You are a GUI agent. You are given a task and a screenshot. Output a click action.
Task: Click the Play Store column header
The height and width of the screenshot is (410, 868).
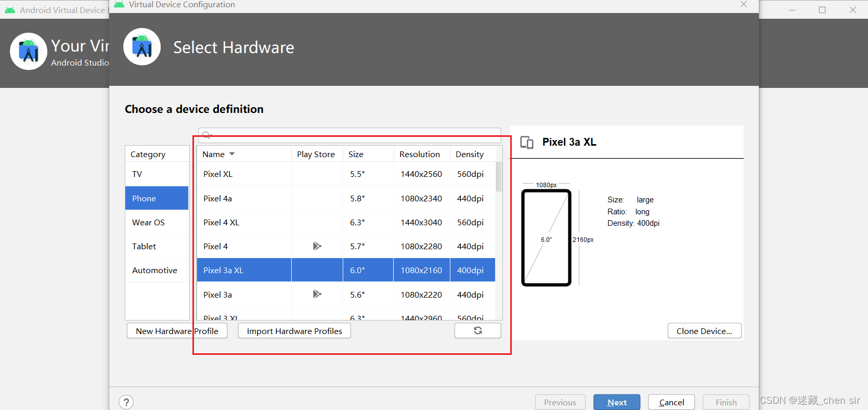click(x=316, y=154)
